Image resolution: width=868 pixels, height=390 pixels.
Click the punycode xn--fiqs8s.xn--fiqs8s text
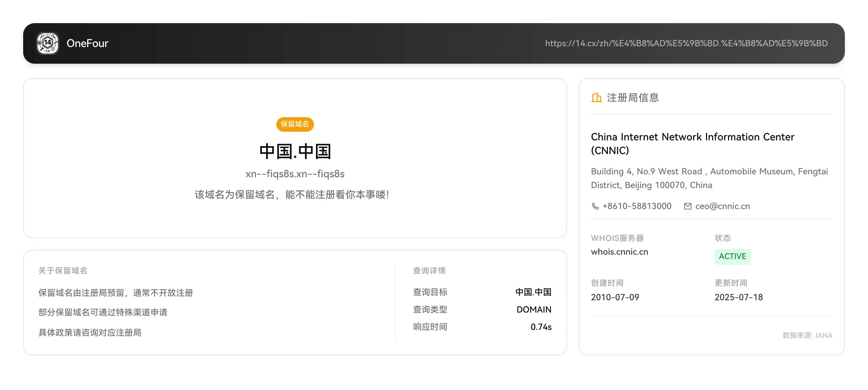point(295,174)
